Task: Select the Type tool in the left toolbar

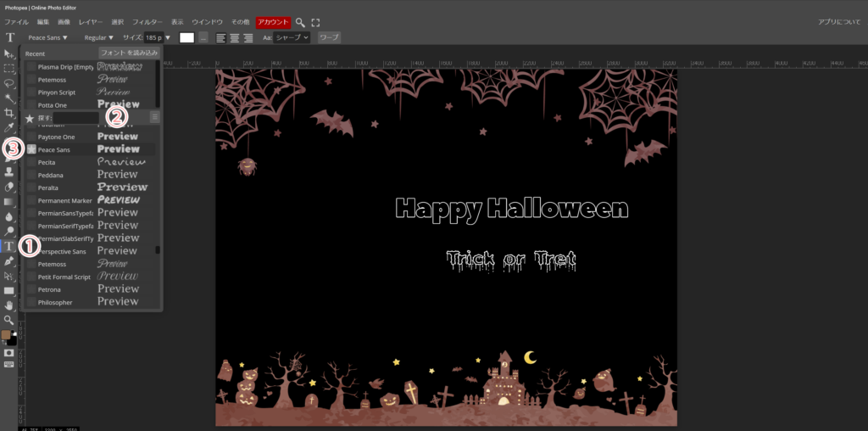Action: 9,246
